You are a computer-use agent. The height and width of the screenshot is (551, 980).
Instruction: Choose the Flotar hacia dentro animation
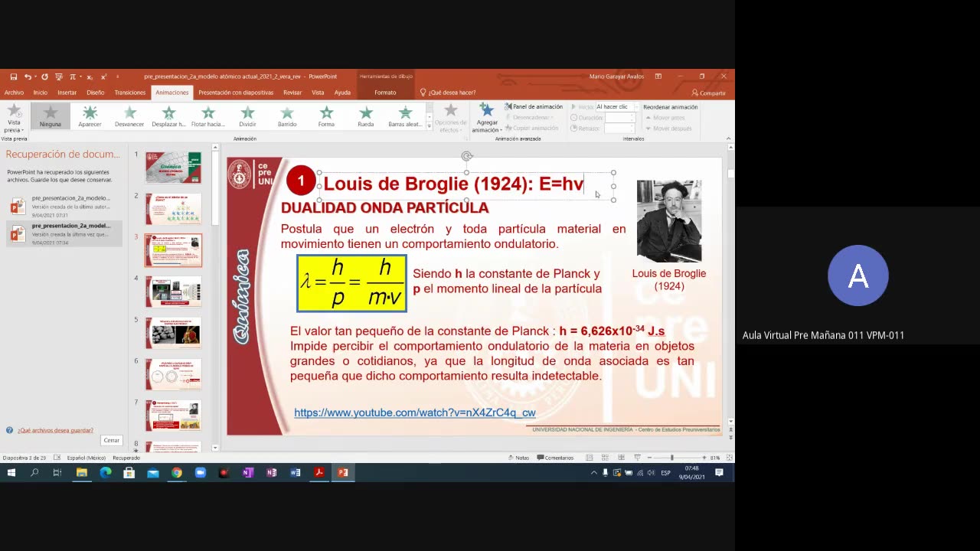click(x=208, y=116)
